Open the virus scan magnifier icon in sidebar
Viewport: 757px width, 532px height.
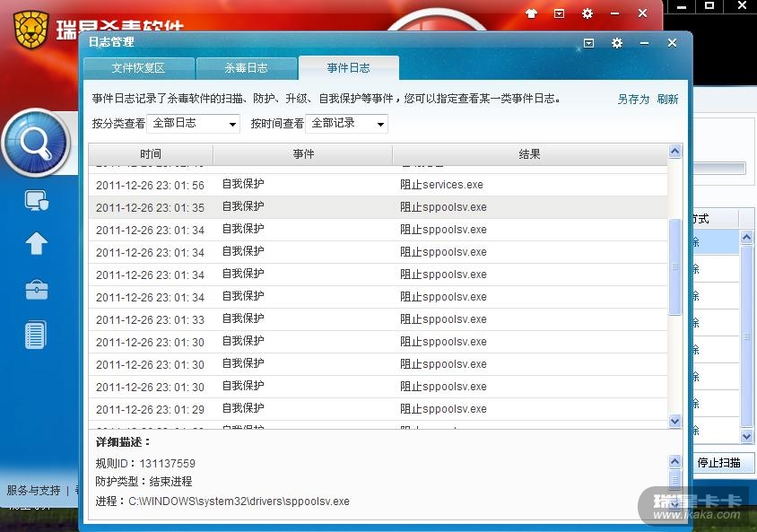tap(36, 143)
